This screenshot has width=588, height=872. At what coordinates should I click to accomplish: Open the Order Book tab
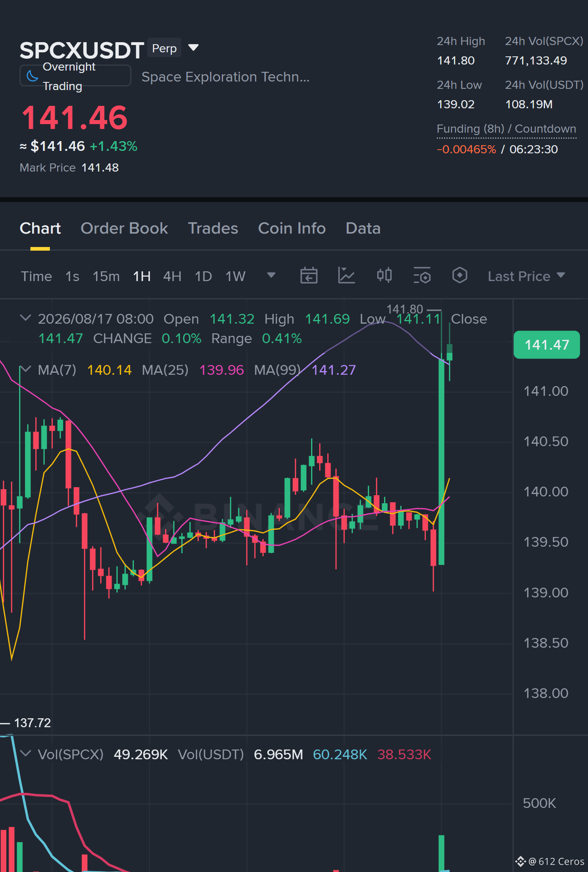click(x=124, y=228)
